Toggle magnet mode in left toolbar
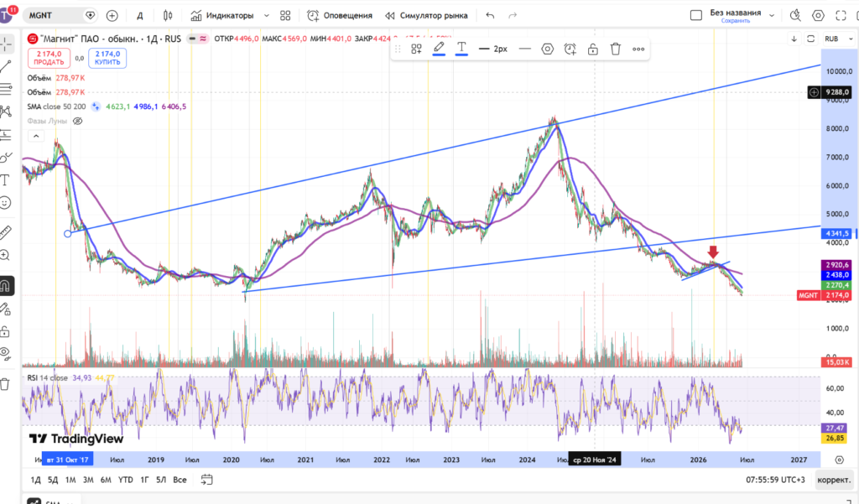This screenshot has height=504, width=859. pos(6,285)
